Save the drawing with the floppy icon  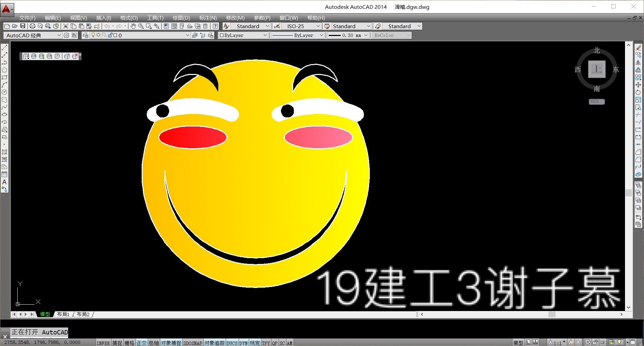[x=23, y=26]
